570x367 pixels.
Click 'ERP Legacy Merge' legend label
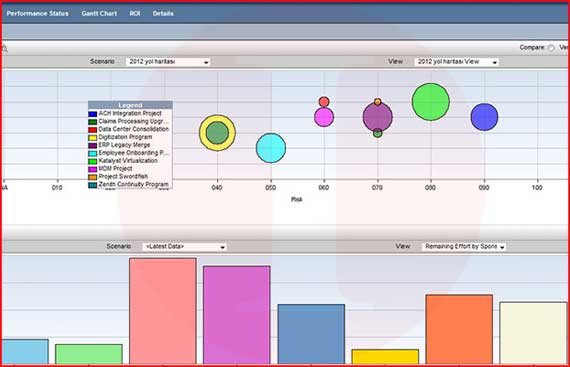[x=124, y=145]
